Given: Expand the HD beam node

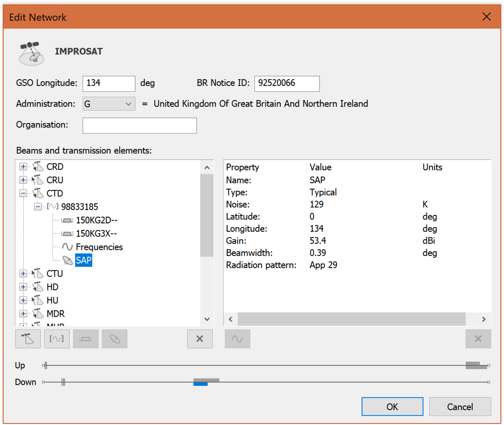Looking at the screenshot, I should pos(23,287).
